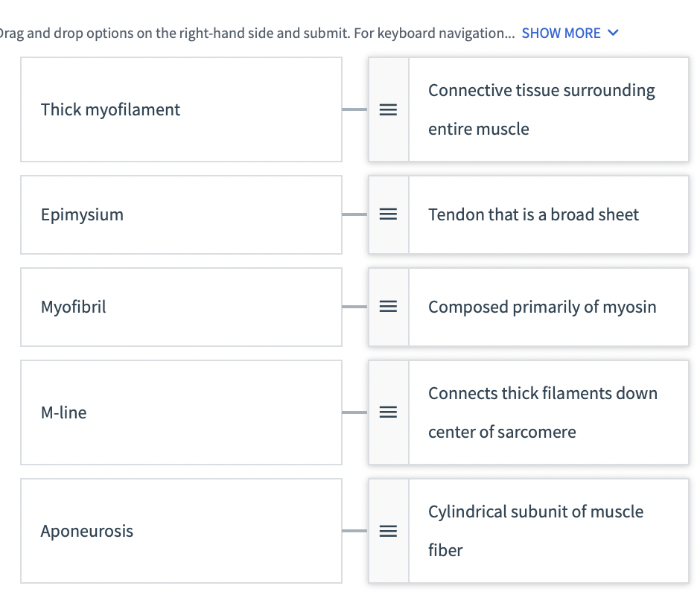Click drag handle beside 'Connects thick filaments' option
This screenshot has width=700, height=612.
click(388, 412)
